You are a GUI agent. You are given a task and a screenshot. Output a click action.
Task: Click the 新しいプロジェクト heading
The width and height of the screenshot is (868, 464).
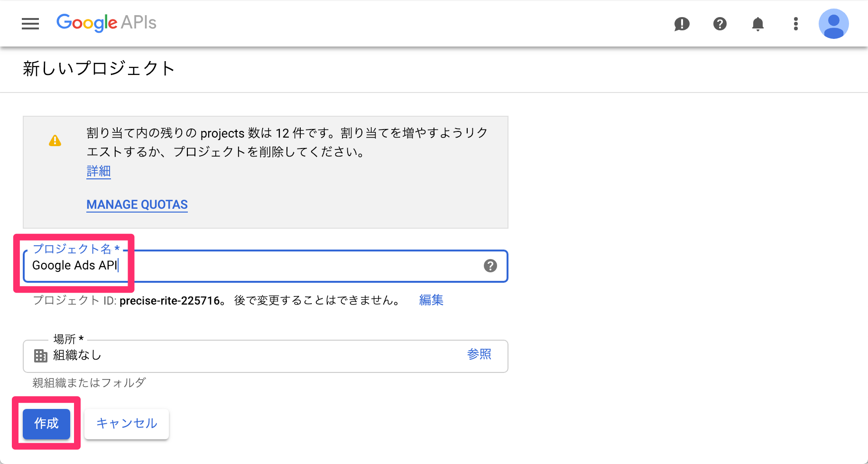coord(99,68)
